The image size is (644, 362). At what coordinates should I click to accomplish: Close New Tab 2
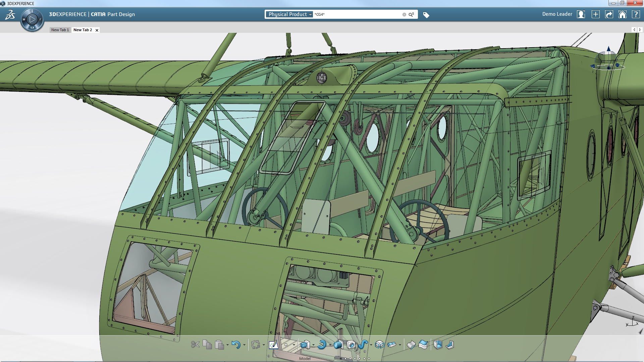point(97,30)
